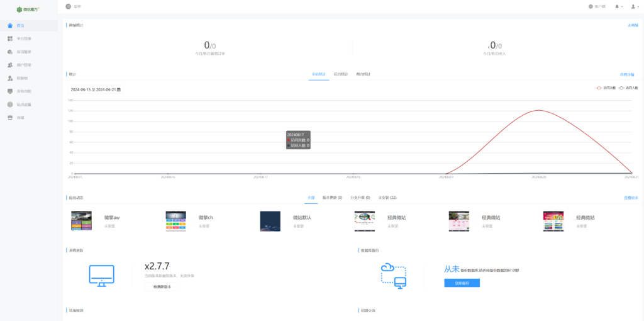Expand the user account dropdown
This screenshot has width=644, height=321.
point(634,6)
